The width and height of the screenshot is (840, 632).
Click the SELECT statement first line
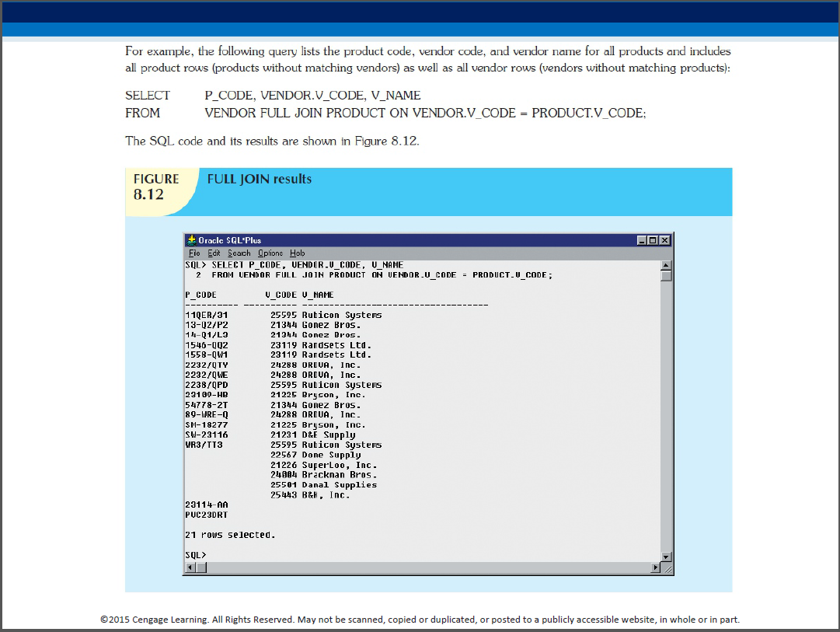pos(294,265)
